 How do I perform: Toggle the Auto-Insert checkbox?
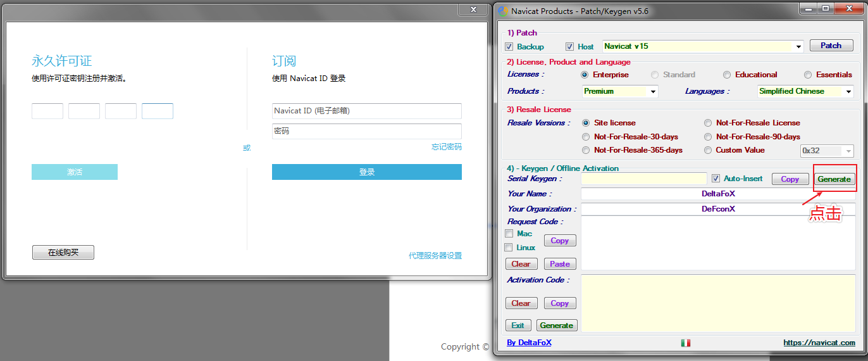pyautogui.click(x=716, y=179)
